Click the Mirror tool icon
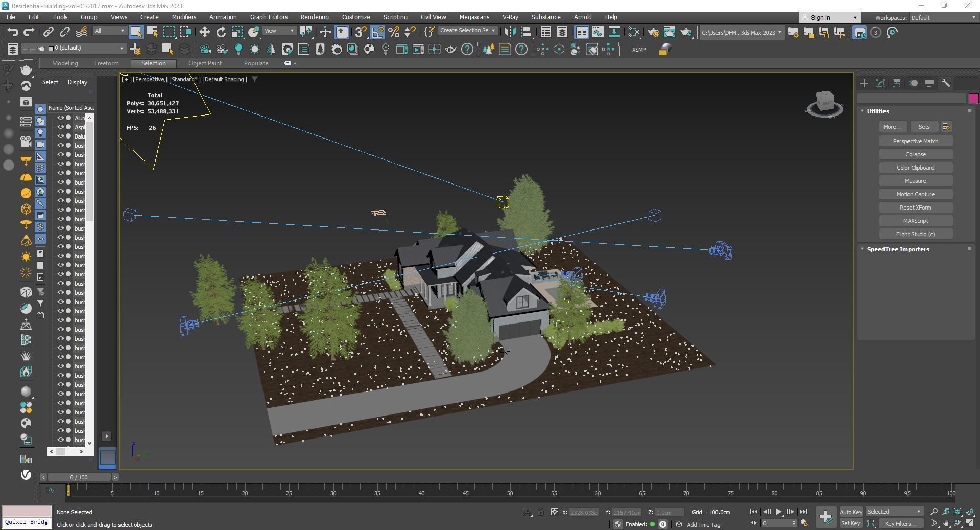Viewport: 980px width, 530px height. [509, 32]
